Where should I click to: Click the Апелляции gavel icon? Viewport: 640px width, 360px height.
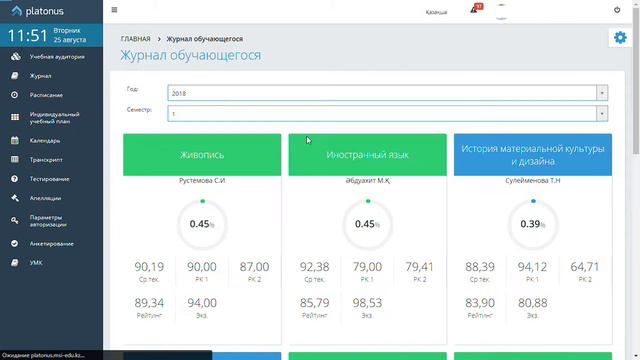click(15, 198)
